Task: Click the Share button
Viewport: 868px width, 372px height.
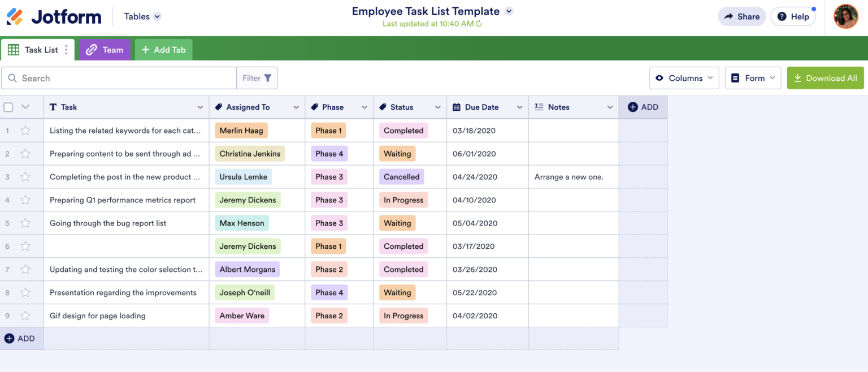Action: (741, 16)
